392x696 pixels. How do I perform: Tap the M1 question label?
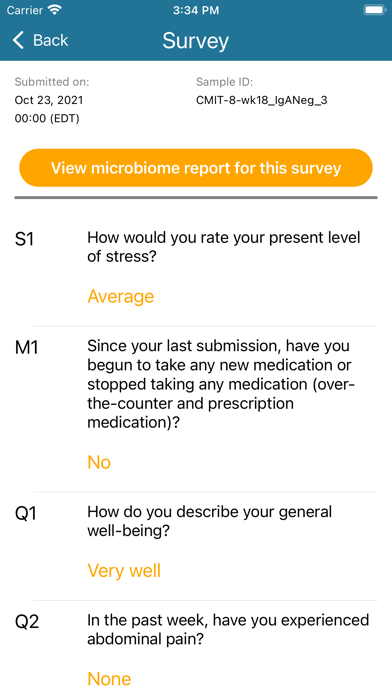[27, 348]
